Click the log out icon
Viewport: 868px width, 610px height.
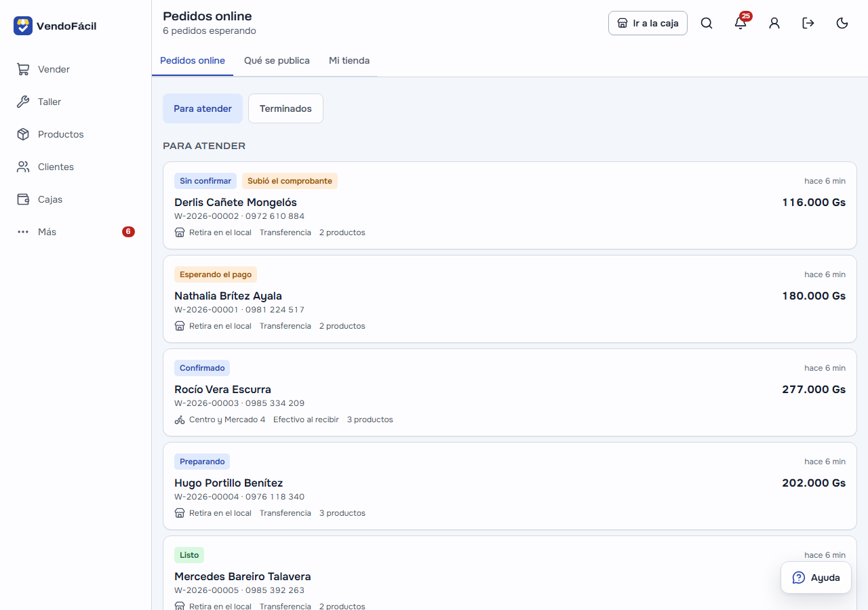808,23
